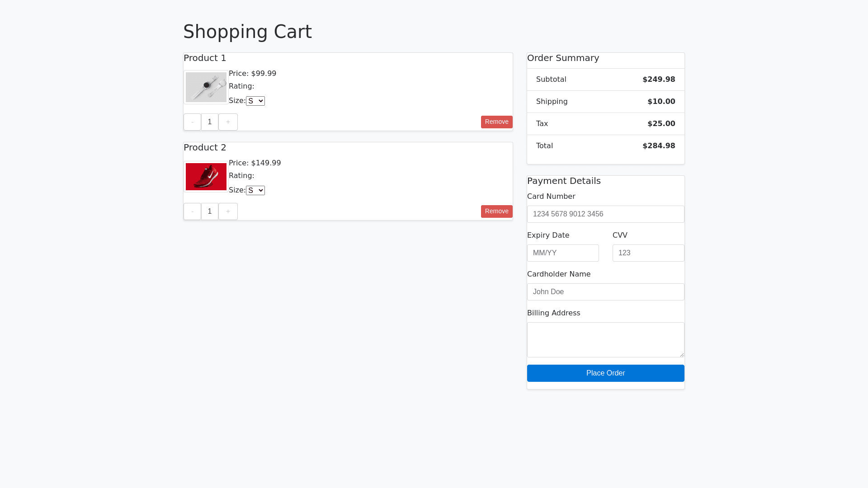
Task: Select the Cardholder Name field
Action: tap(605, 292)
